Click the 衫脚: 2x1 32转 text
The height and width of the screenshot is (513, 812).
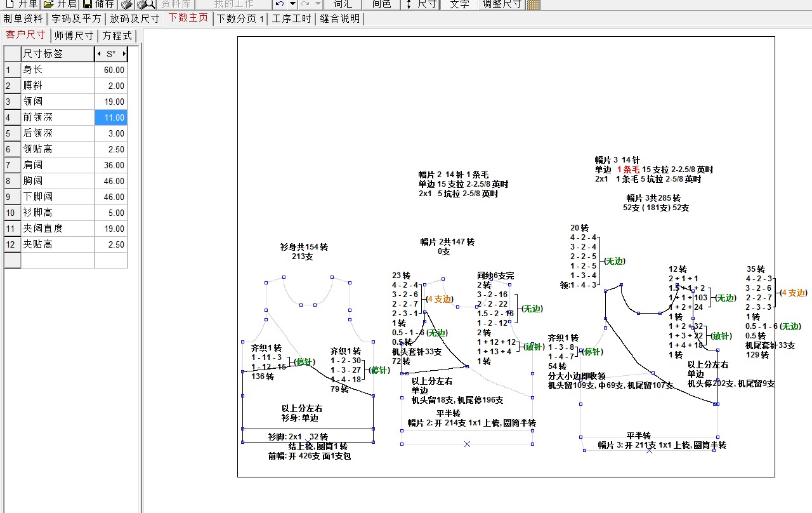298,437
